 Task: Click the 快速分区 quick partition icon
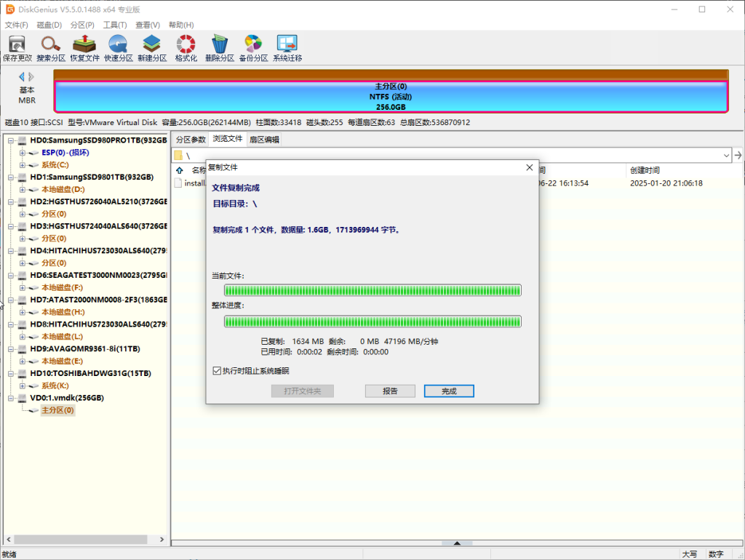118,48
